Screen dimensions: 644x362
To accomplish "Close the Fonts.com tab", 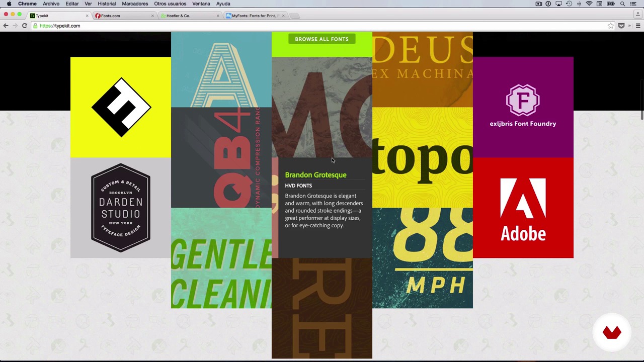I will pos(152,16).
